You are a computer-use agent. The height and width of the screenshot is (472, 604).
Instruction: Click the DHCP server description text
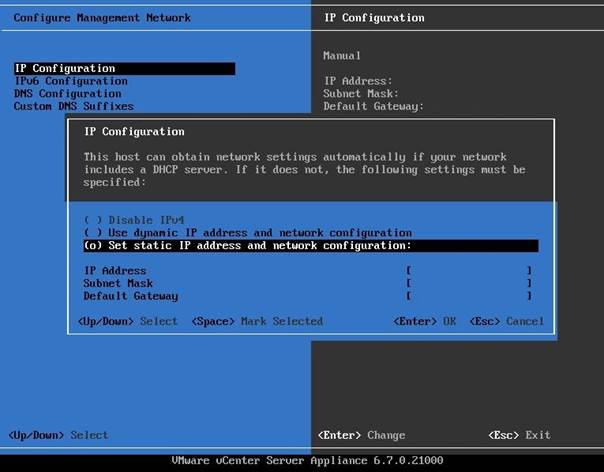coord(304,170)
